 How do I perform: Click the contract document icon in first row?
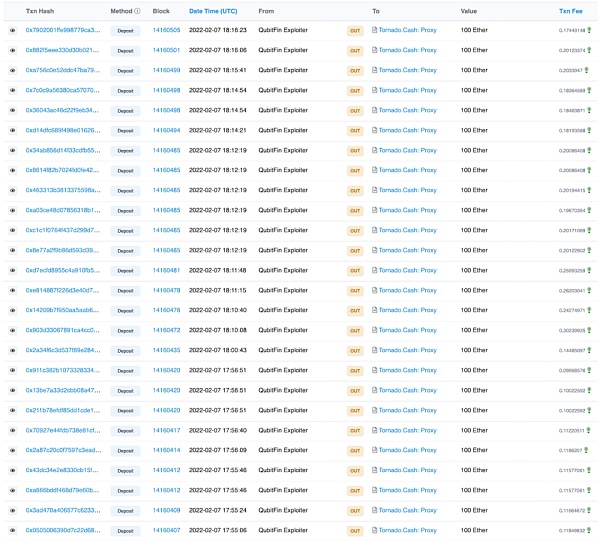point(375,31)
